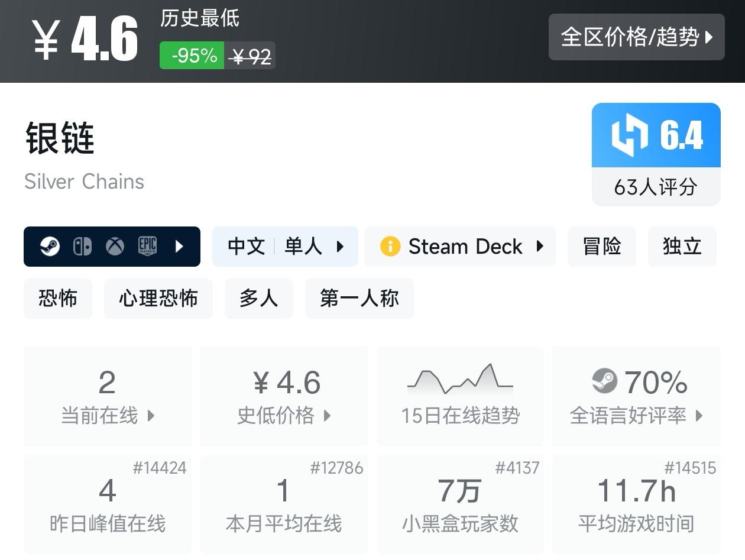
Task: Open the 63人评分 rating section
Action: 656,187
